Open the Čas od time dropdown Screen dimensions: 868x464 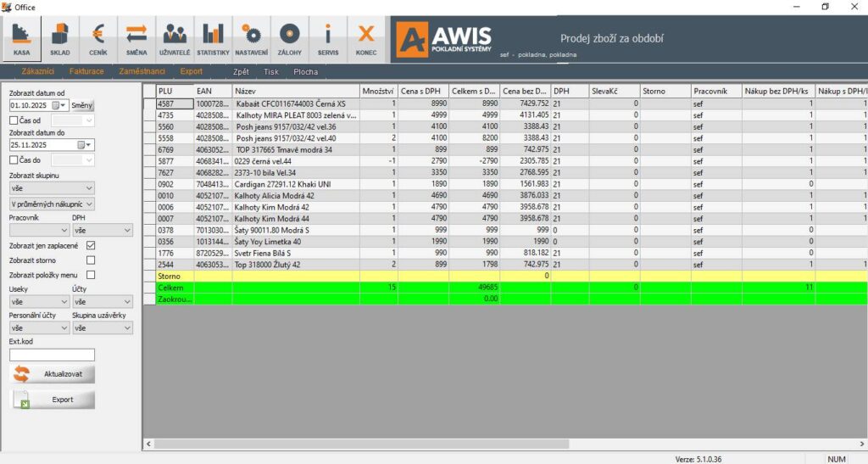point(73,120)
